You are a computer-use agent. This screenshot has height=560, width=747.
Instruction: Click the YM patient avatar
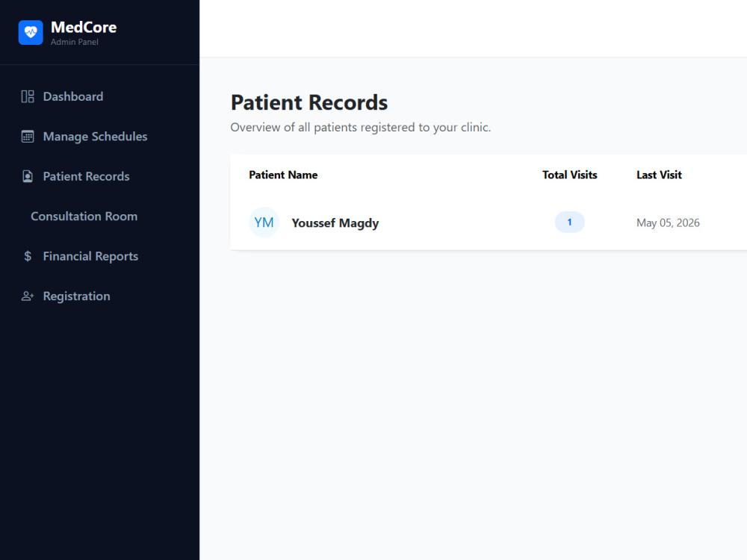tap(264, 223)
